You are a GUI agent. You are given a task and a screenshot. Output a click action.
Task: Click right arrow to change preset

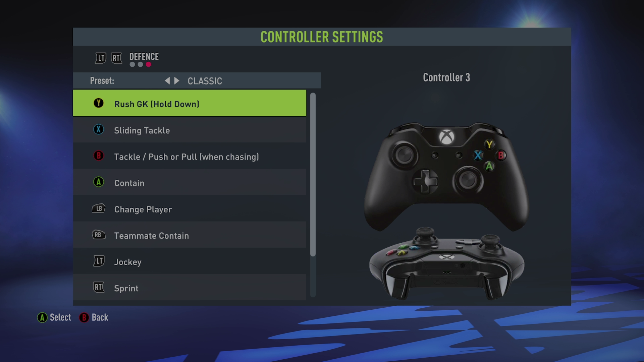coord(176,81)
